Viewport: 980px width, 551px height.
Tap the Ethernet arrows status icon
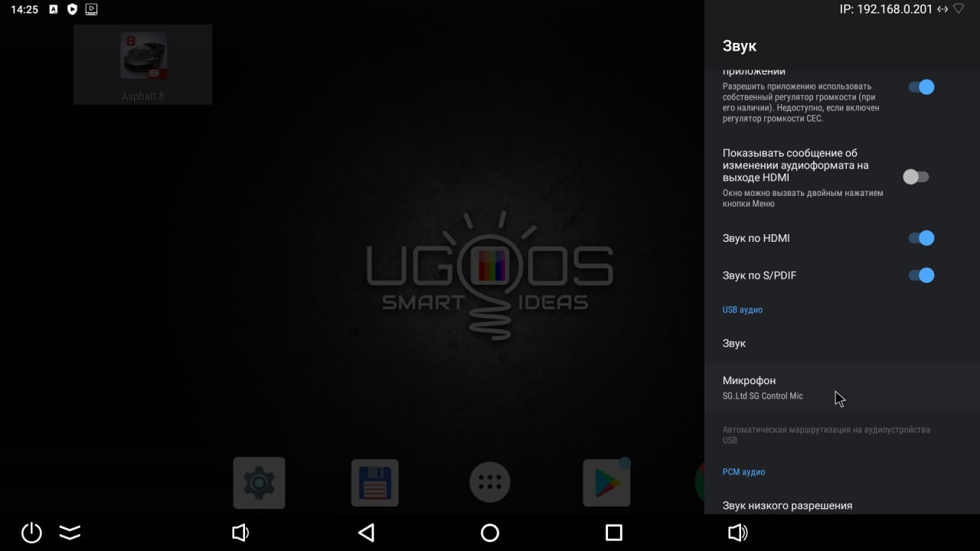pos(942,10)
